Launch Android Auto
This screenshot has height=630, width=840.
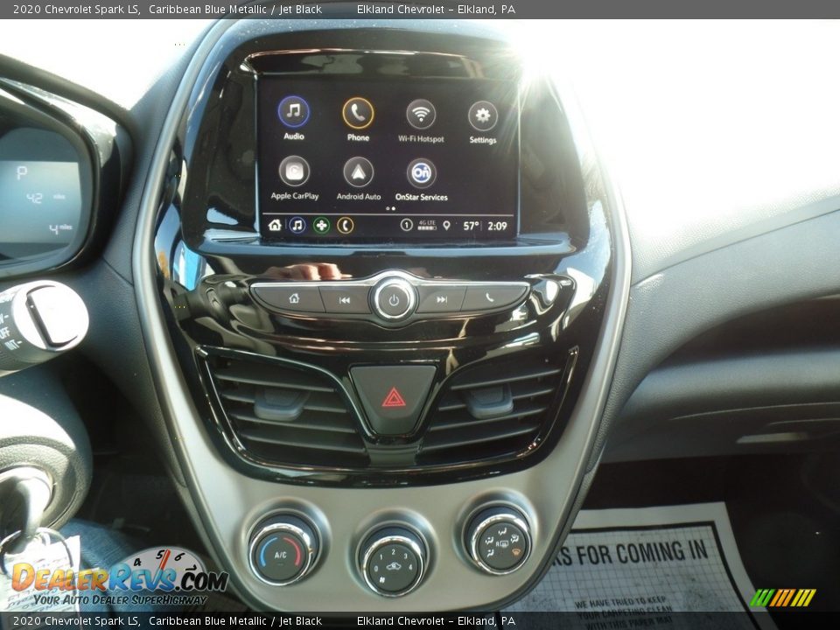click(x=360, y=172)
